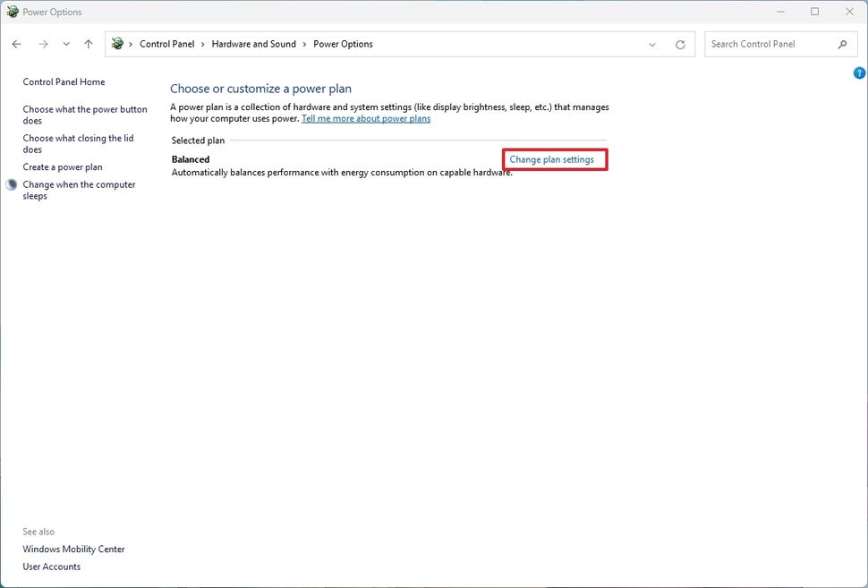Open Change plan settings for Balanced
Screen dimensions: 868x588
[x=555, y=159]
